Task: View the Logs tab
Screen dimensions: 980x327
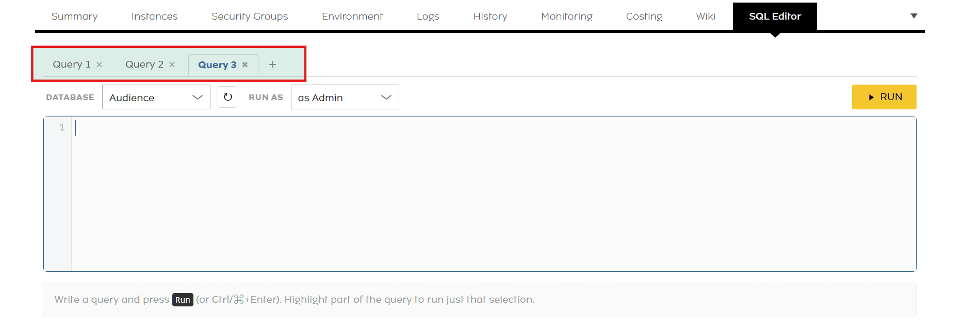Action: click(x=428, y=17)
